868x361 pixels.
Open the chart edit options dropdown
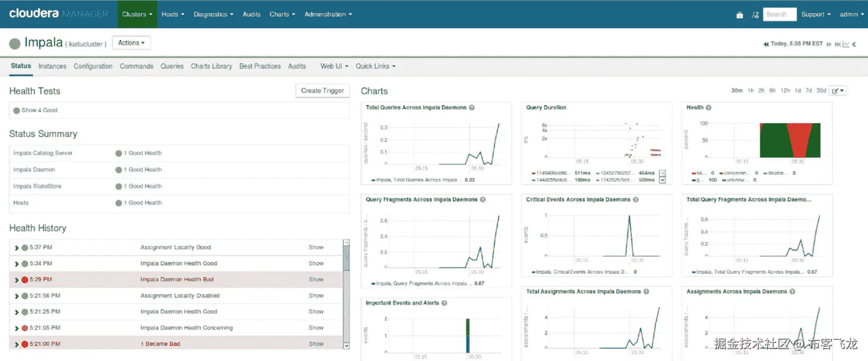coord(838,91)
